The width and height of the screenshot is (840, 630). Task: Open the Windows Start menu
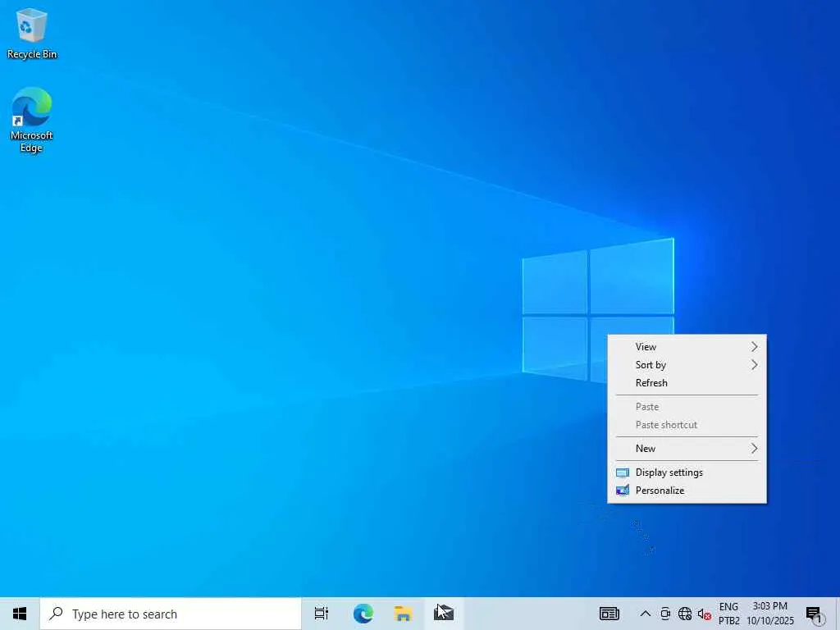(20, 614)
